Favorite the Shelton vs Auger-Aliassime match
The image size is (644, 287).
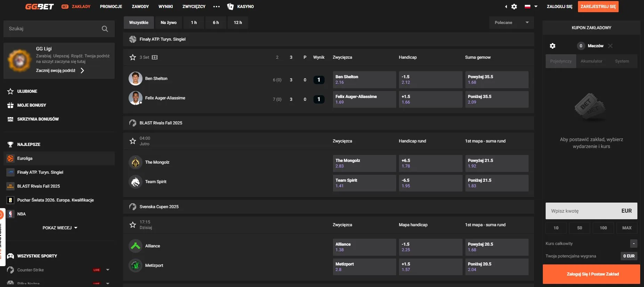[x=132, y=57]
